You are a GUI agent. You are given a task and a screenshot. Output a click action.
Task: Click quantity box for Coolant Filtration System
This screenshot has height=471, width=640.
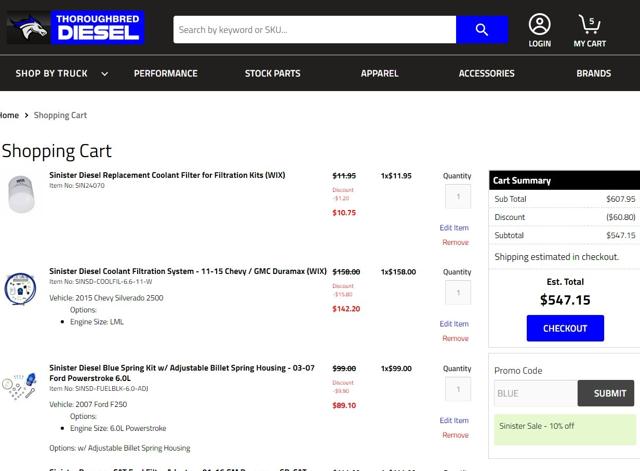click(458, 293)
